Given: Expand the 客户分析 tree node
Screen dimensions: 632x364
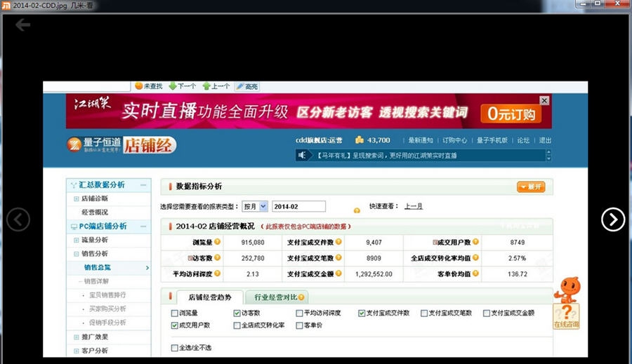Looking at the screenshot, I should tap(76, 351).
